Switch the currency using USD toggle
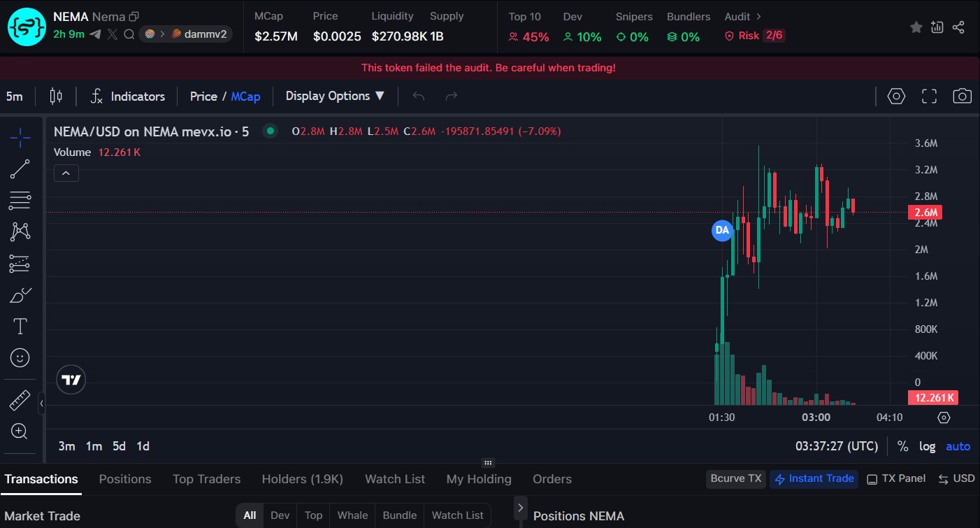 tap(956, 478)
